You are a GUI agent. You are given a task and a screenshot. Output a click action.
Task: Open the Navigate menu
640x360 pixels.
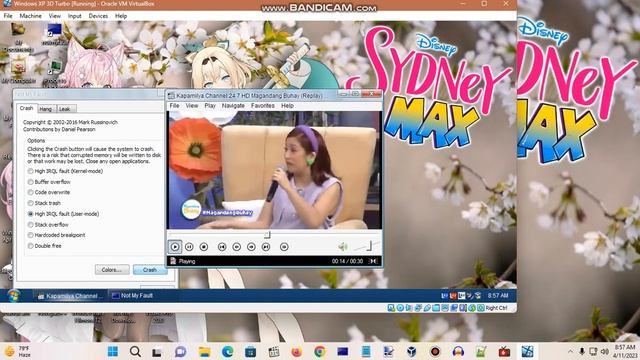click(233, 106)
